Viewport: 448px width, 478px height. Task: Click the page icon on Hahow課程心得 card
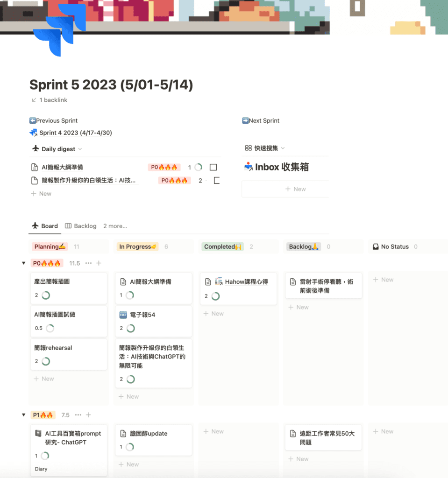(208, 282)
